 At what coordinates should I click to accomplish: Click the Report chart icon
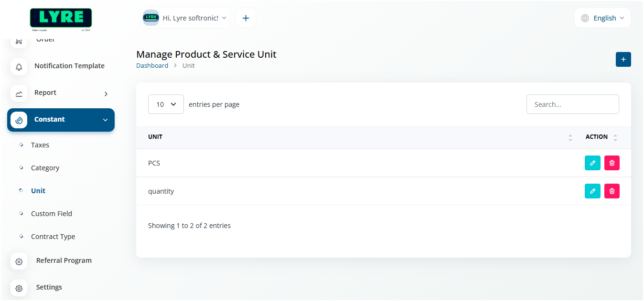19,93
